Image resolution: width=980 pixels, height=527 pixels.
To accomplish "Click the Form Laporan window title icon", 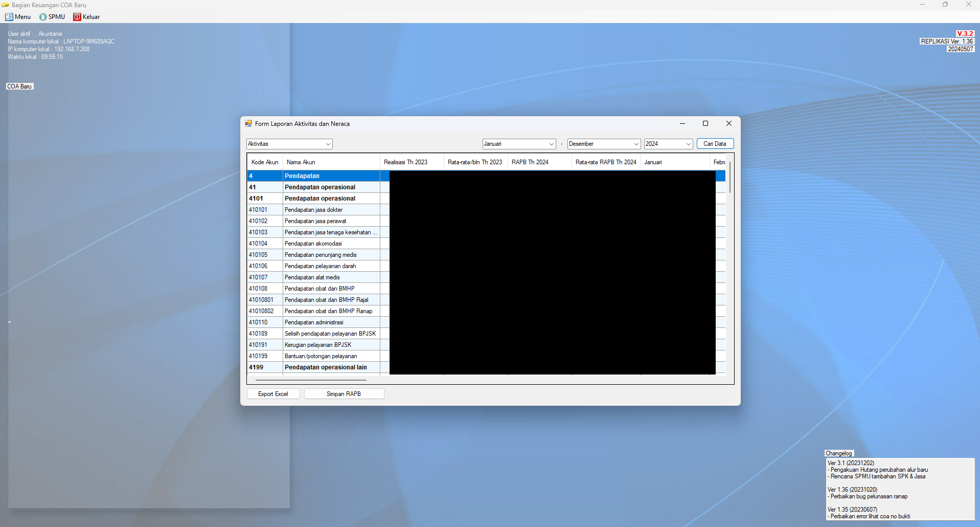I will click(248, 123).
